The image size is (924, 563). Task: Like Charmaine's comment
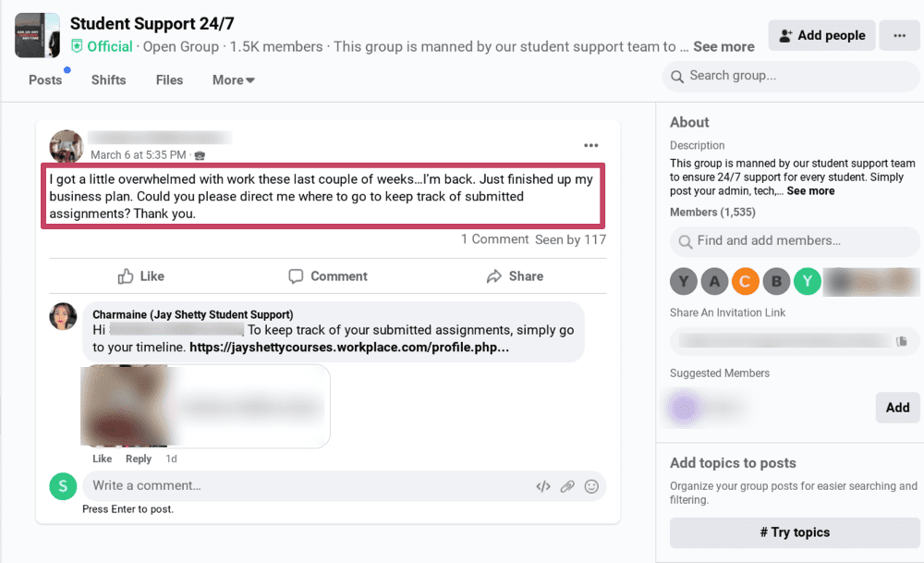point(102,459)
